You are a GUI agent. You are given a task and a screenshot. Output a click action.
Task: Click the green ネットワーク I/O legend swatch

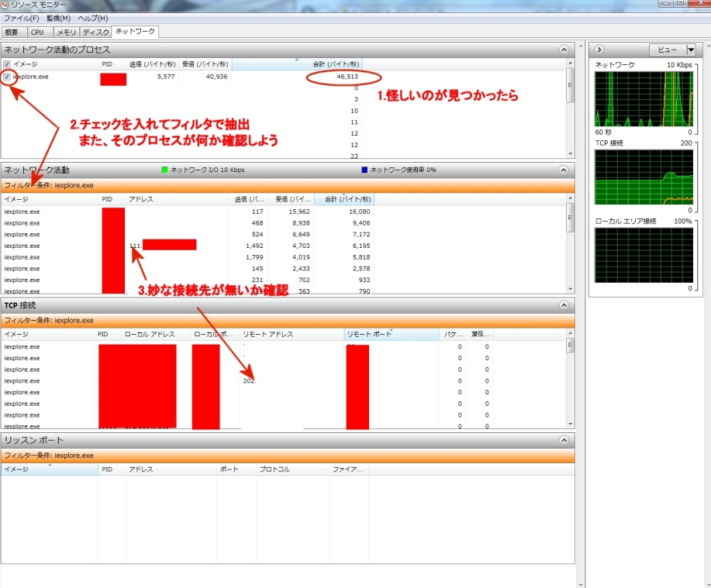pos(164,170)
